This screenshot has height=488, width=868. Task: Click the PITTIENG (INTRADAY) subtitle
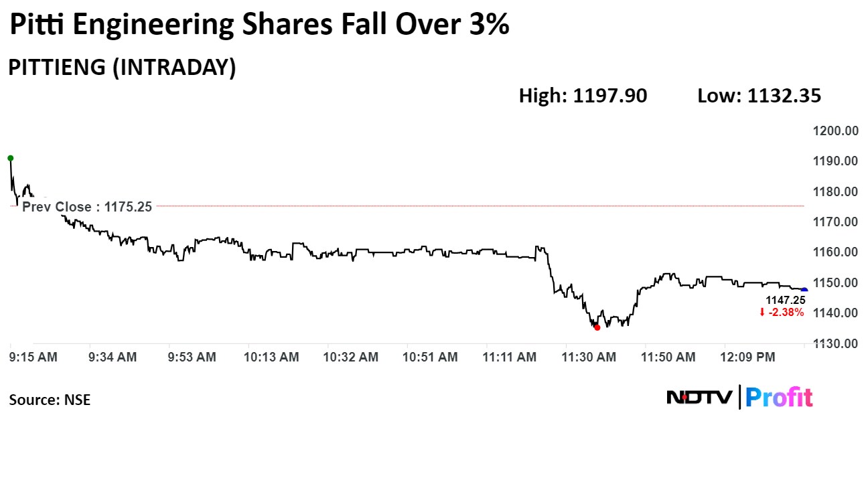[121, 68]
